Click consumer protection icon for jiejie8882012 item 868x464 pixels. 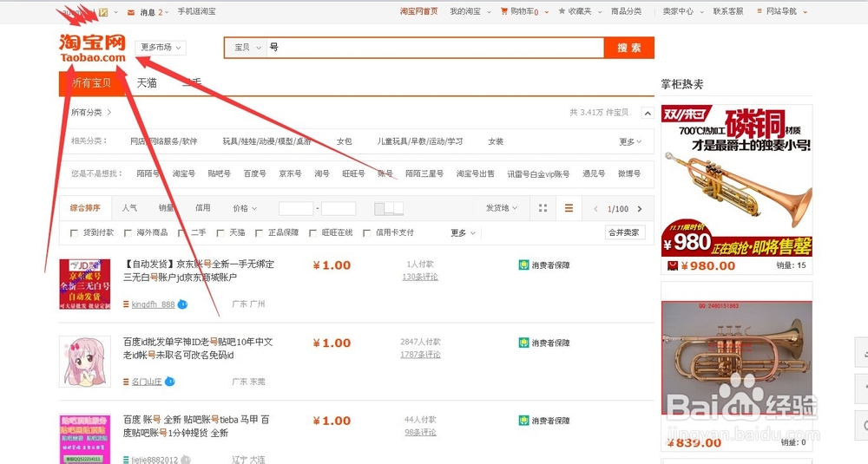[x=523, y=421]
